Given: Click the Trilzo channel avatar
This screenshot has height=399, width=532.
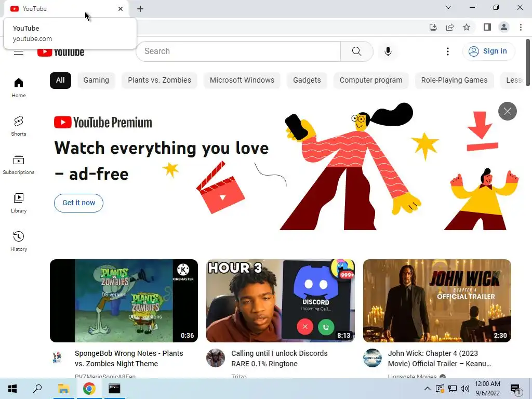Looking at the screenshot, I should point(216,358).
